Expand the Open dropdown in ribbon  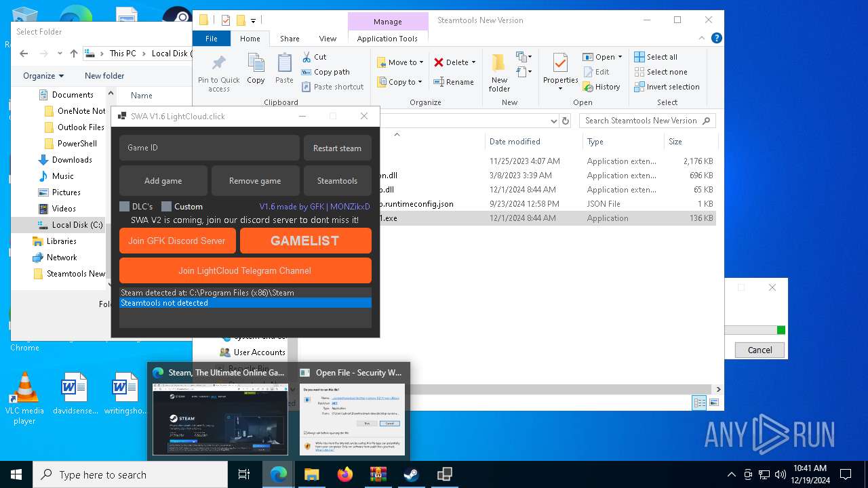coord(620,57)
